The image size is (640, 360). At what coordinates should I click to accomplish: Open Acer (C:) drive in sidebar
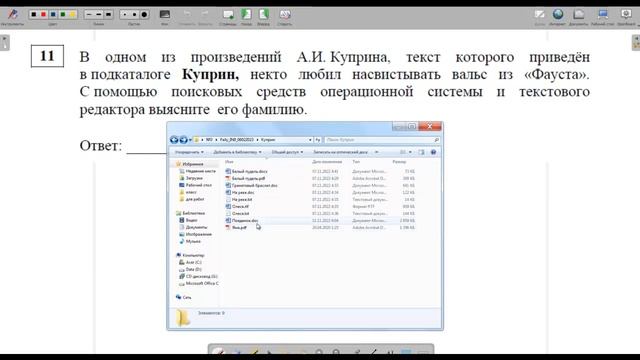click(x=190, y=262)
